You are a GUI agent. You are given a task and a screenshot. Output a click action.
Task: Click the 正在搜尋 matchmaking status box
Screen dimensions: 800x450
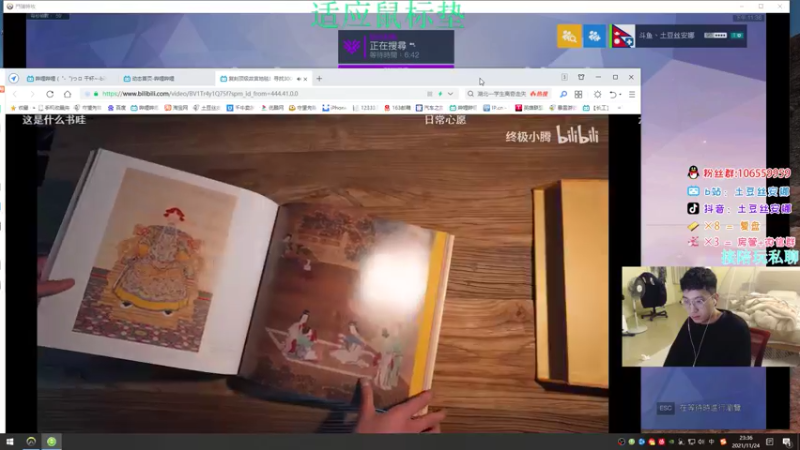tap(396, 47)
